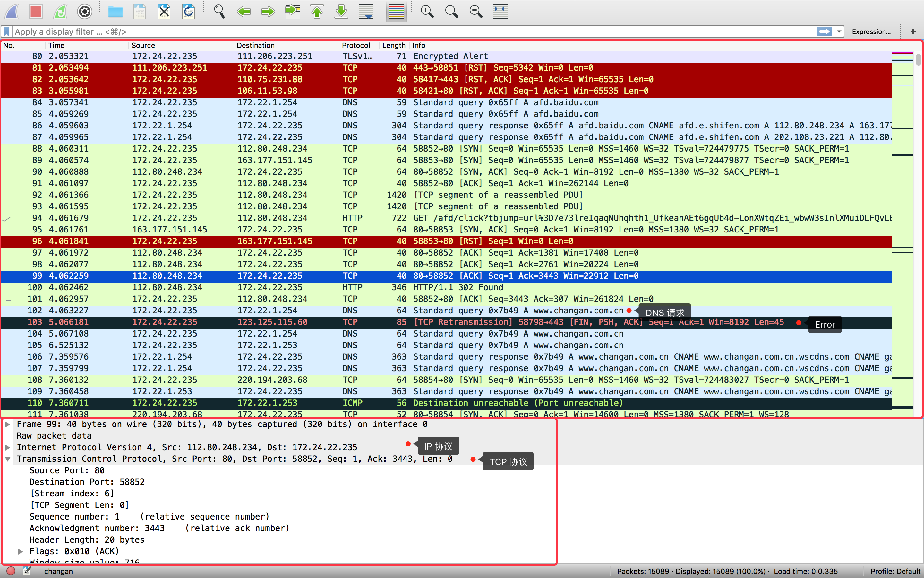
Task: Collapse Transmission Control Protocol section
Action: pyautogui.click(x=7, y=459)
